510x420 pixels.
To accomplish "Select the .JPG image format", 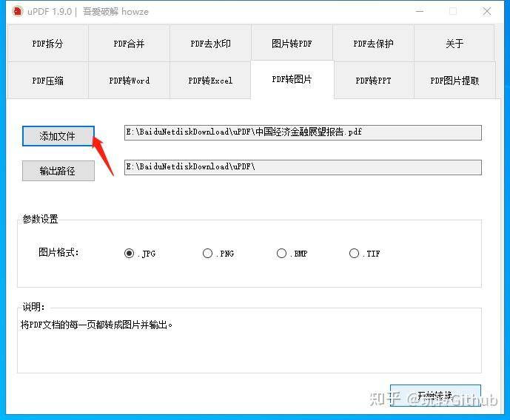I will pos(140,254).
